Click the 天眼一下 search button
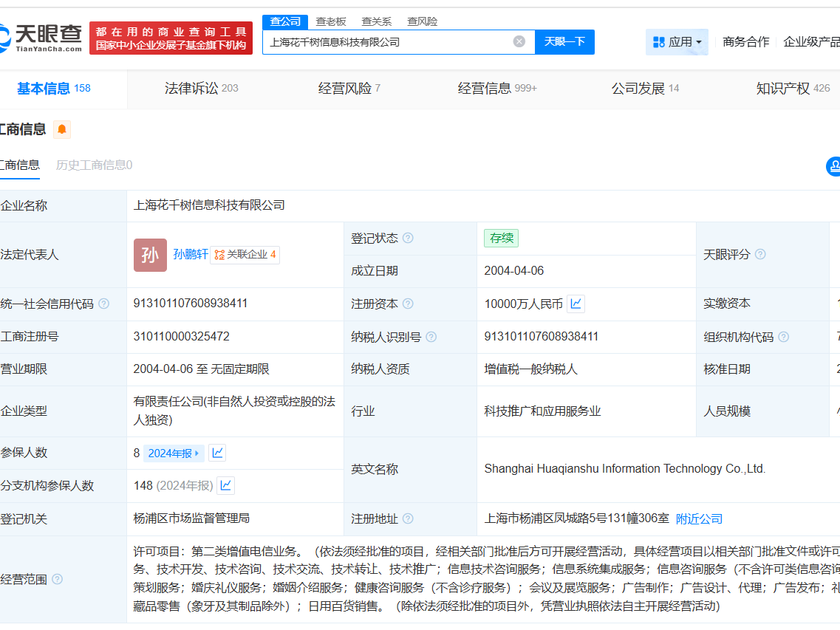Image resolution: width=840 pixels, height=630 pixels. point(564,42)
